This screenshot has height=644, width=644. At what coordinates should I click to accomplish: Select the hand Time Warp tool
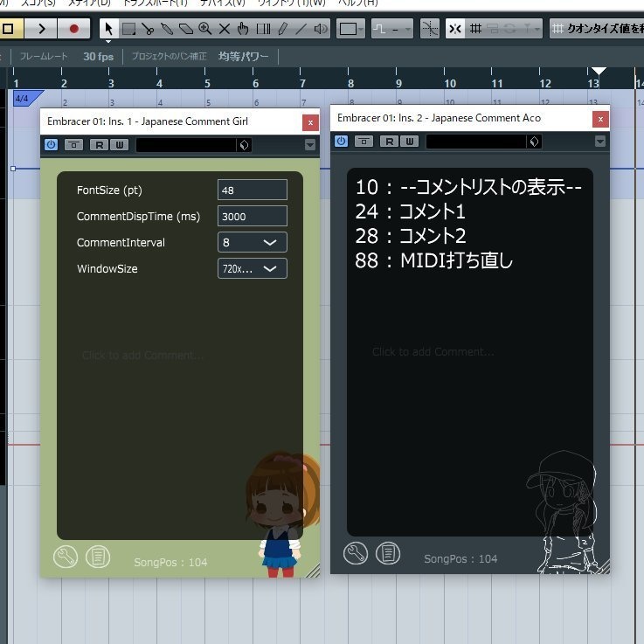coord(243,29)
